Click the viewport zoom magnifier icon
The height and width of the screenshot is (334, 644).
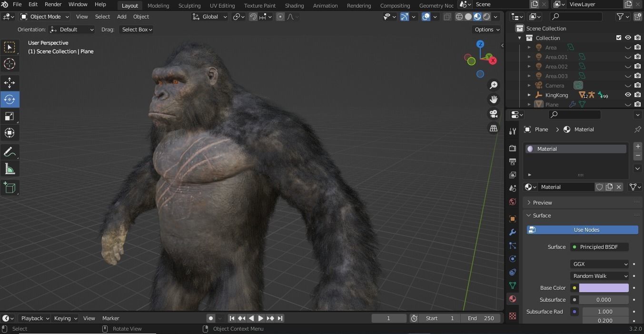(494, 85)
